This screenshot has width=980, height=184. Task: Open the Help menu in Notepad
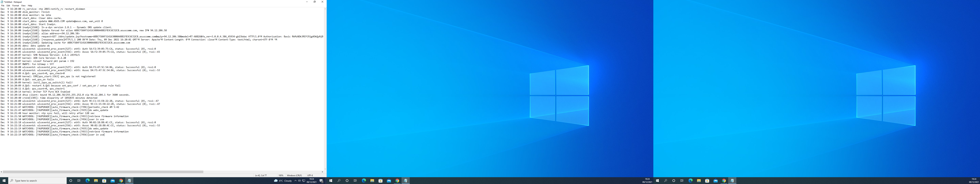(x=30, y=6)
